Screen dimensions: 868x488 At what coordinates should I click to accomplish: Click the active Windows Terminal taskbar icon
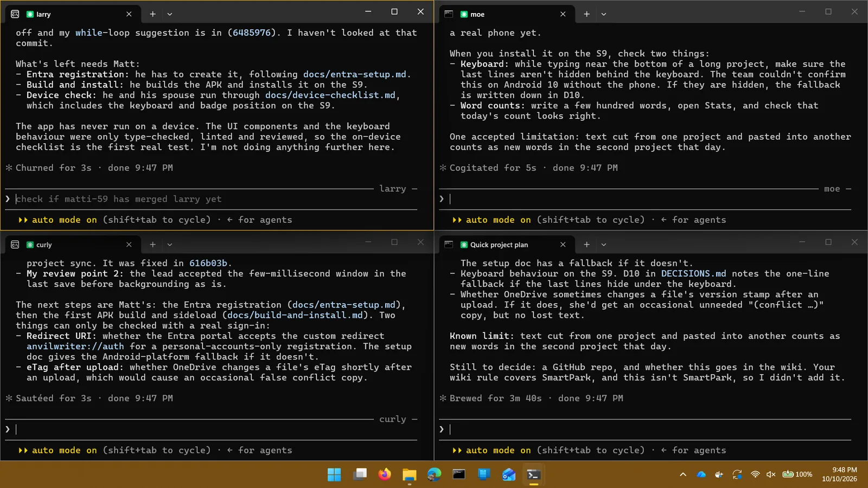coord(534,475)
